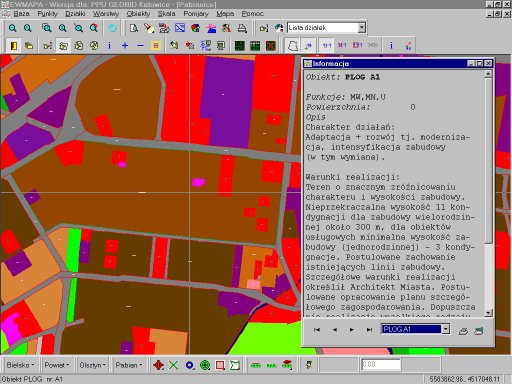Image resolution: width=512 pixels, height=384 pixels.
Task: Click the flashlight highlight icon
Action: (149, 28)
